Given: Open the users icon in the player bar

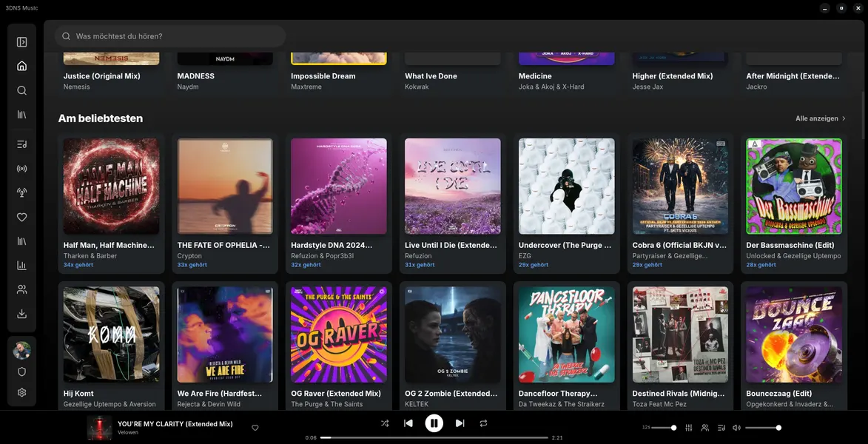Looking at the screenshot, I should click(704, 428).
